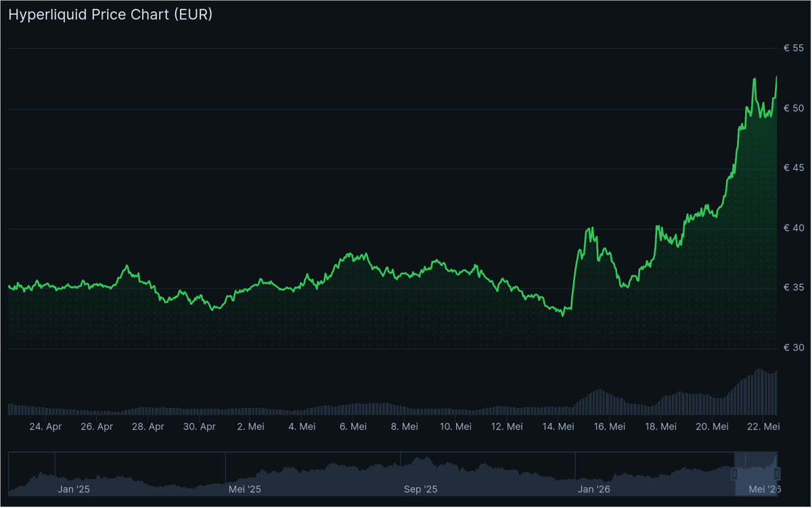Click the '€ 55' y-axis label
Screen dimensions: 812x508
[794, 48]
